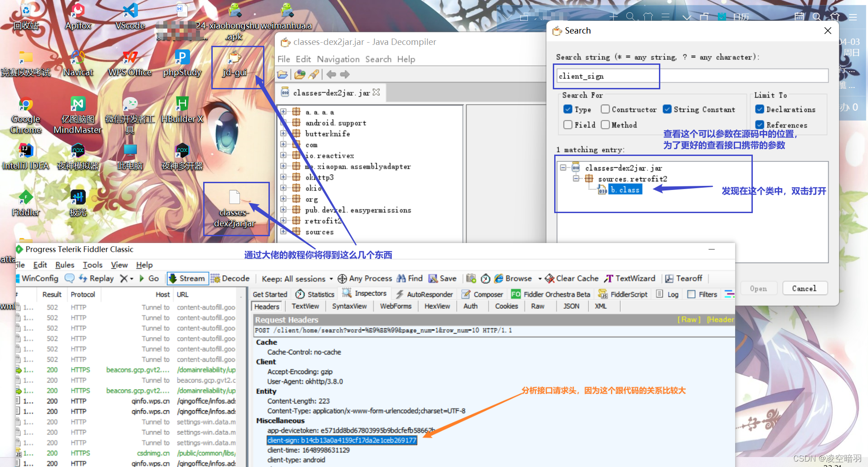Open Rules menu in Fiddler
The width and height of the screenshot is (868, 467).
[x=64, y=265]
